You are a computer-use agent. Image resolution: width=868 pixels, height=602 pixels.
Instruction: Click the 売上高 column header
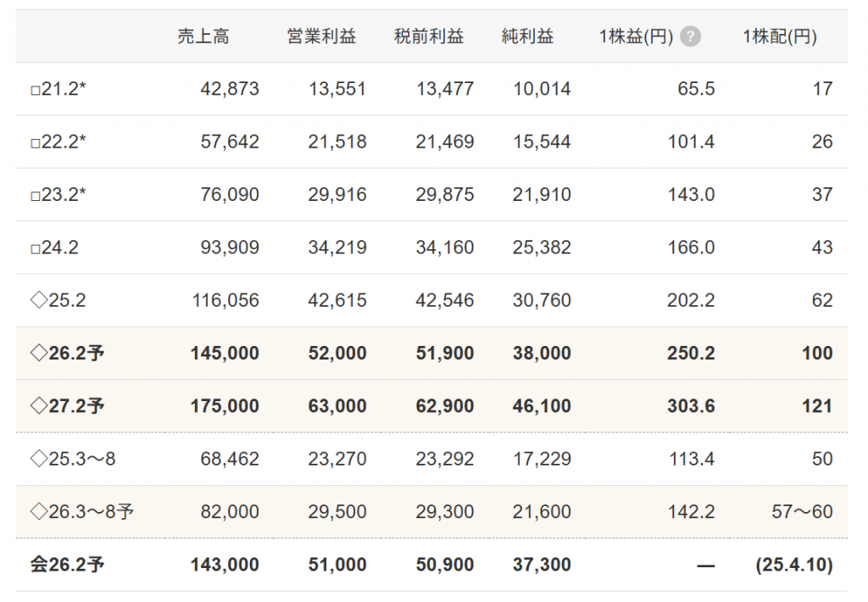203,36
